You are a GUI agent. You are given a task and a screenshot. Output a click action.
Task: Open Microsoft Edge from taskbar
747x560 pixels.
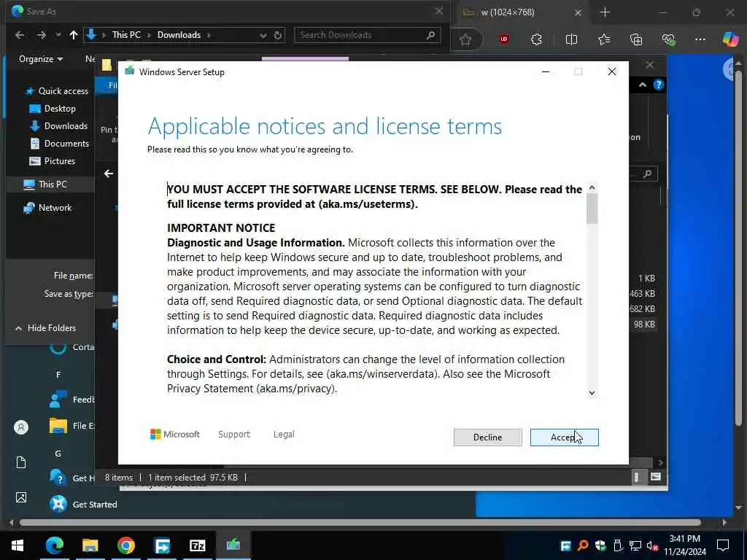click(x=54, y=545)
